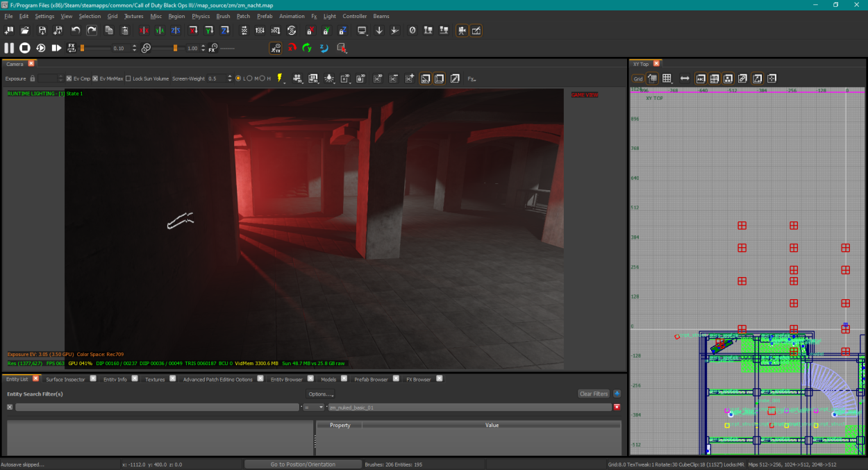Click the XY Top view tab
This screenshot has width=868, height=470.
point(640,64)
